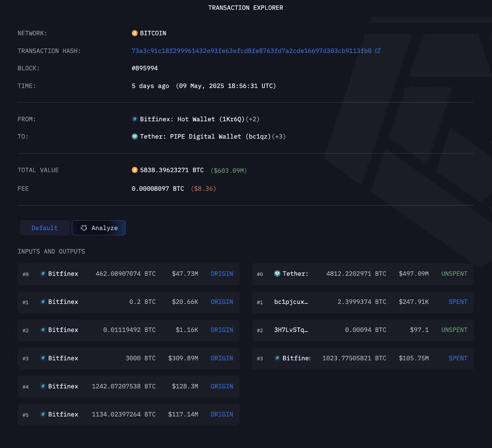Click the Bitfinex icon on input #3
492x448 pixels.
coord(43,358)
